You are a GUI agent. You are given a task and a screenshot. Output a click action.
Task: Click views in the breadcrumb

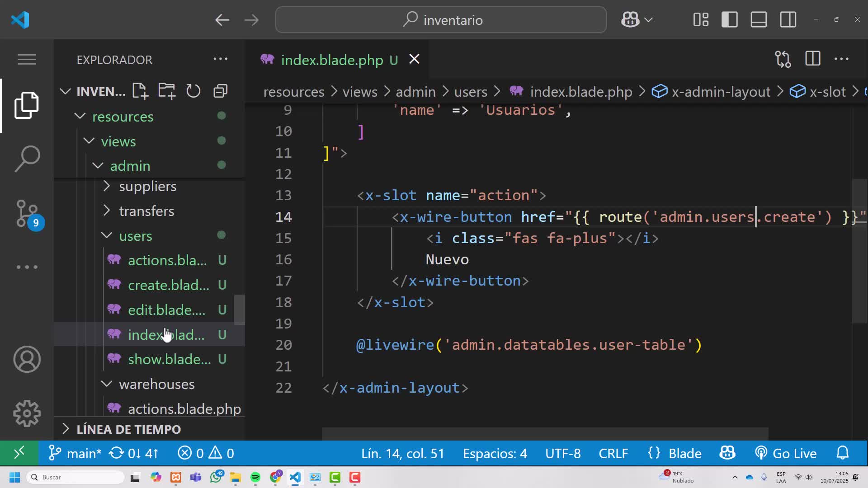[359, 92]
